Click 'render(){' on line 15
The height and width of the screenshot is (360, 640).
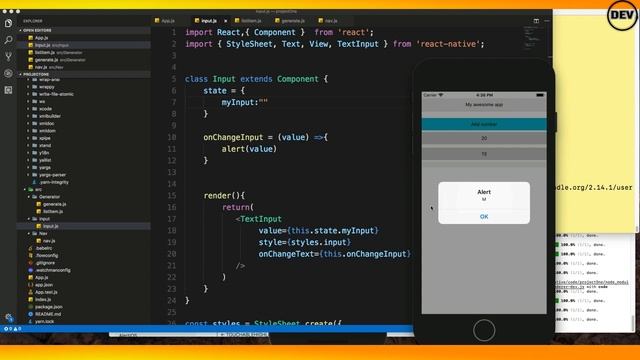[224, 196]
